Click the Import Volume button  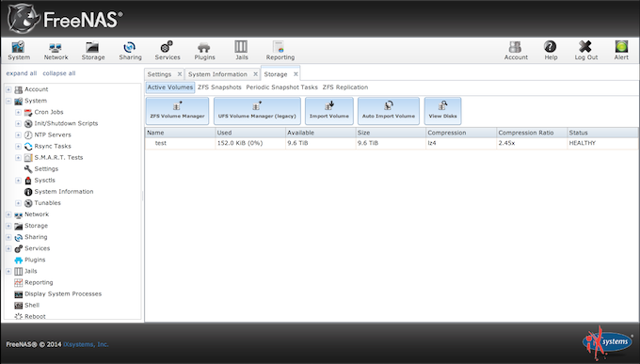click(x=329, y=111)
